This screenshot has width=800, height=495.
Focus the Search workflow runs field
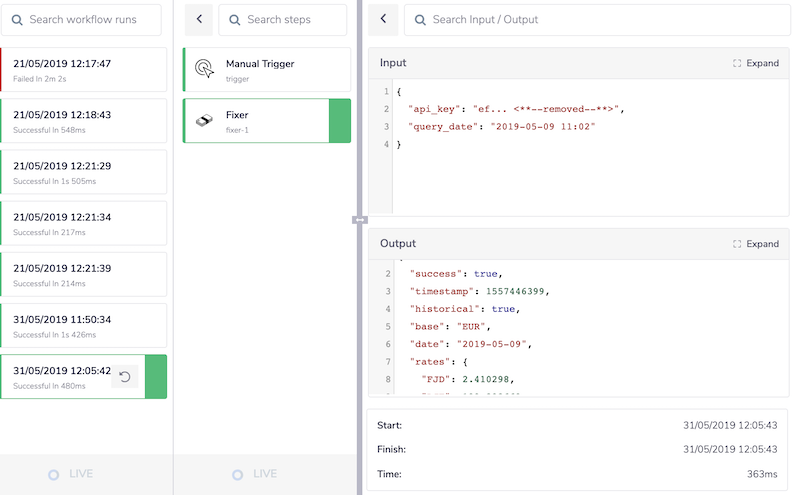click(x=92, y=19)
